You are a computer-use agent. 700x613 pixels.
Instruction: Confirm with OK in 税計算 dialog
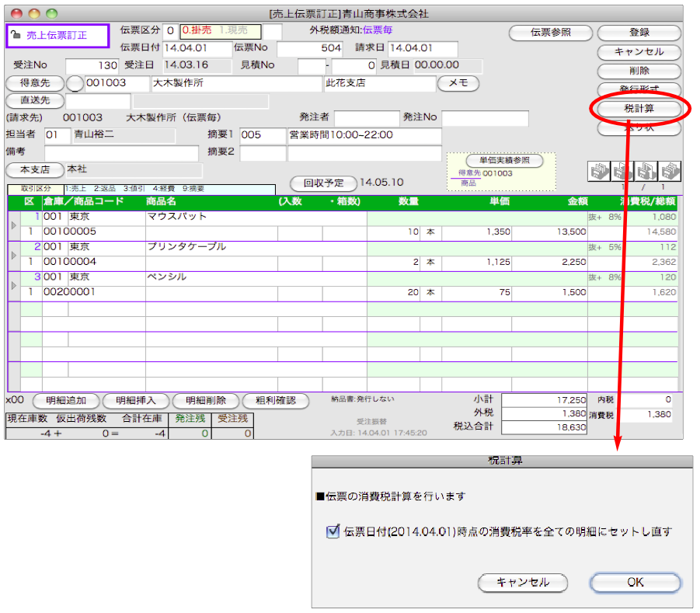636,582
